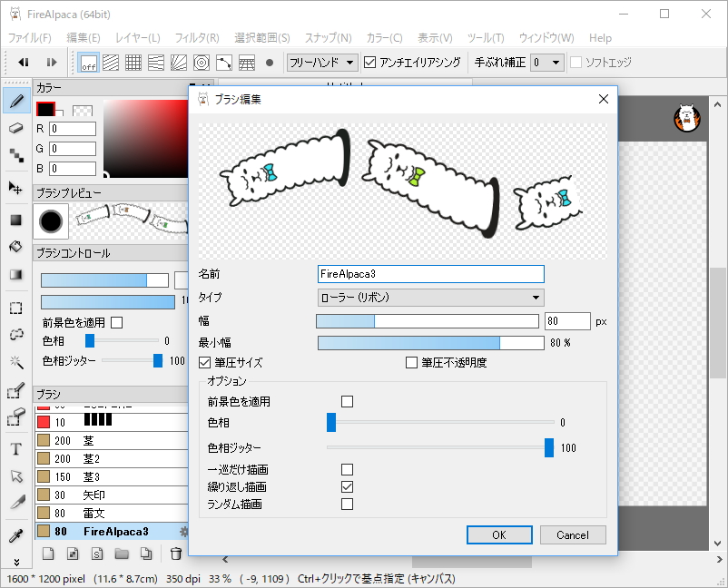This screenshot has height=588, width=728.
Task: Select the 雷文 brush in list
Action: [112, 513]
